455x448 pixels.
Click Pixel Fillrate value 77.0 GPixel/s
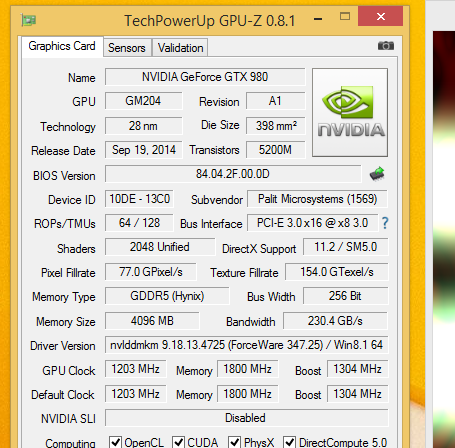tap(151, 272)
